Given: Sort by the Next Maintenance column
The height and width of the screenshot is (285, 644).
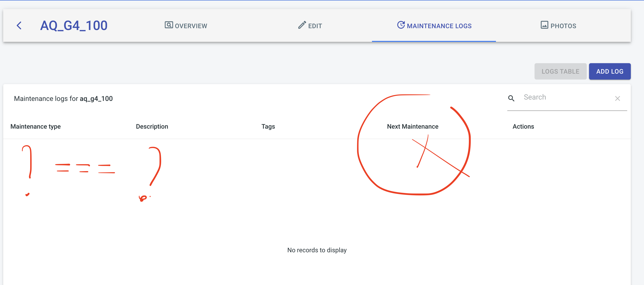Looking at the screenshot, I should click(x=413, y=126).
